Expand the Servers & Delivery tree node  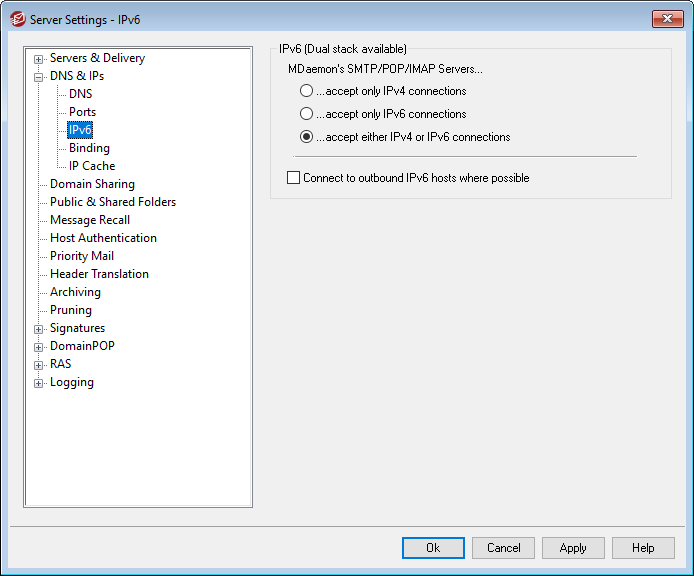coord(39,59)
